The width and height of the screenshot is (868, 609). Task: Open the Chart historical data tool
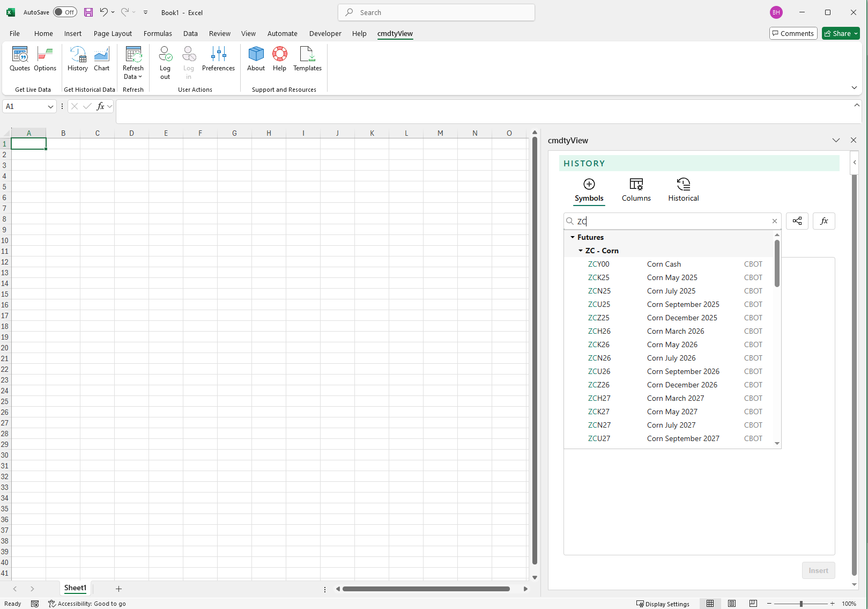tap(101, 59)
